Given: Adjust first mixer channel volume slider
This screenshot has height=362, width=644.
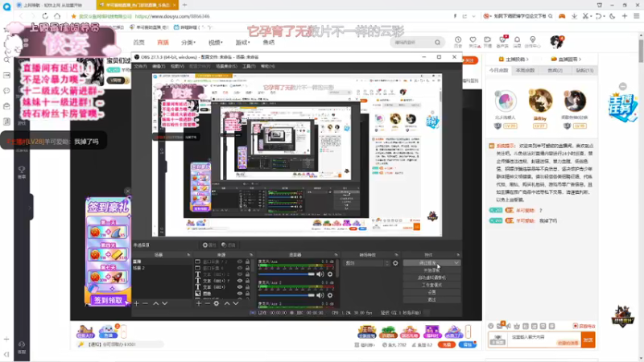Looking at the screenshot, I should pyautogui.click(x=287, y=274).
